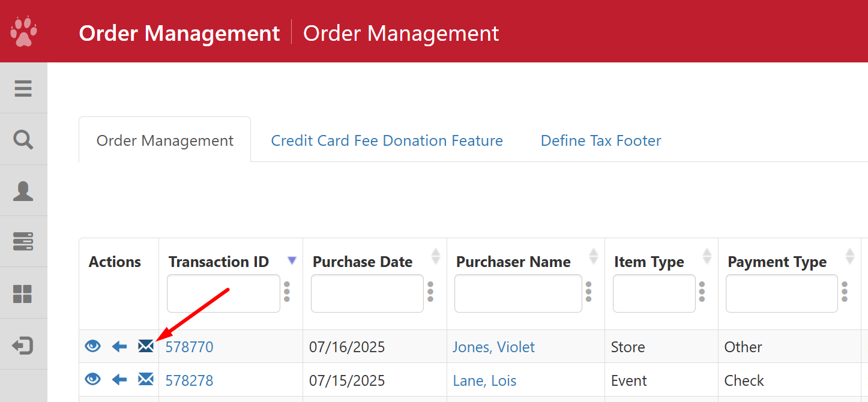The image size is (868, 402).
Task: Open Payment Type filter options dots
Action: [x=845, y=292]
